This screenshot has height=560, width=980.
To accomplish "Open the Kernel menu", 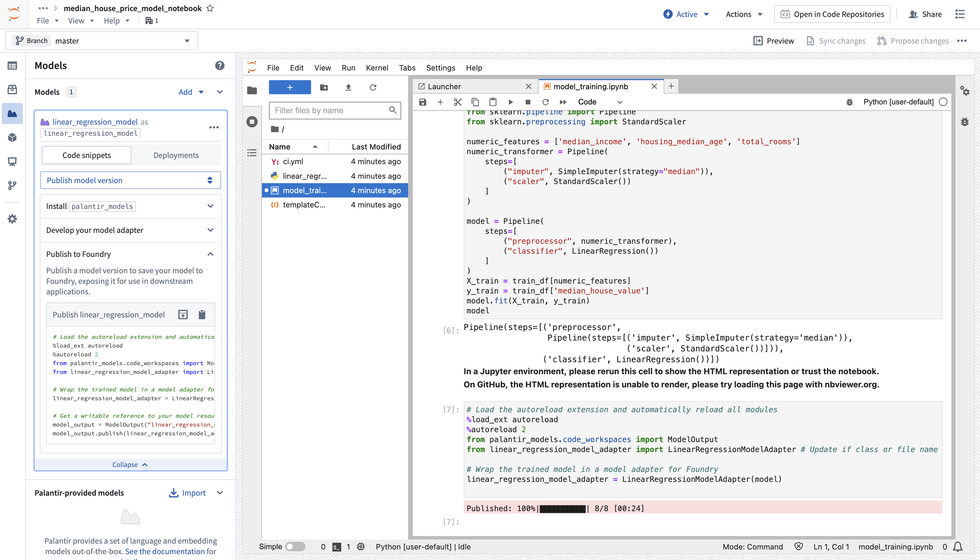I will pyautogui.click(x=377, y=68).
